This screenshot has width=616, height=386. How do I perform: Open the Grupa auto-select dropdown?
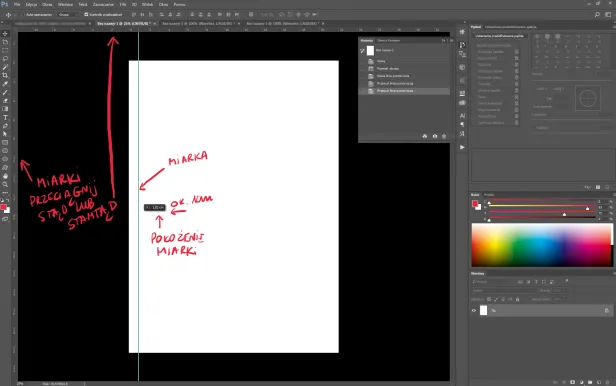(x=68, y=15)
